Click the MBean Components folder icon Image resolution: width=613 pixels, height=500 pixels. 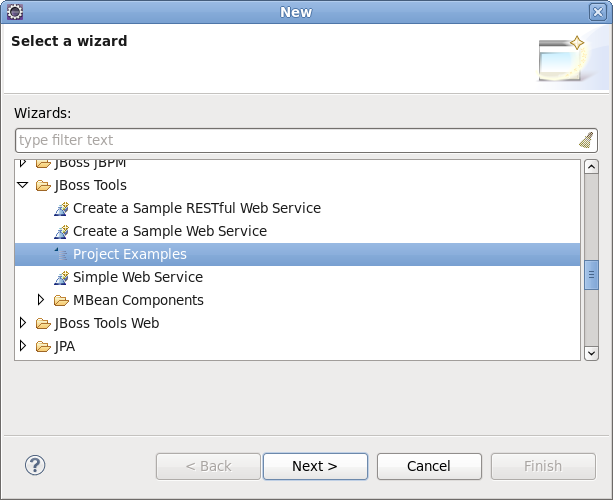pyautogui.click(x=61, y=300)
